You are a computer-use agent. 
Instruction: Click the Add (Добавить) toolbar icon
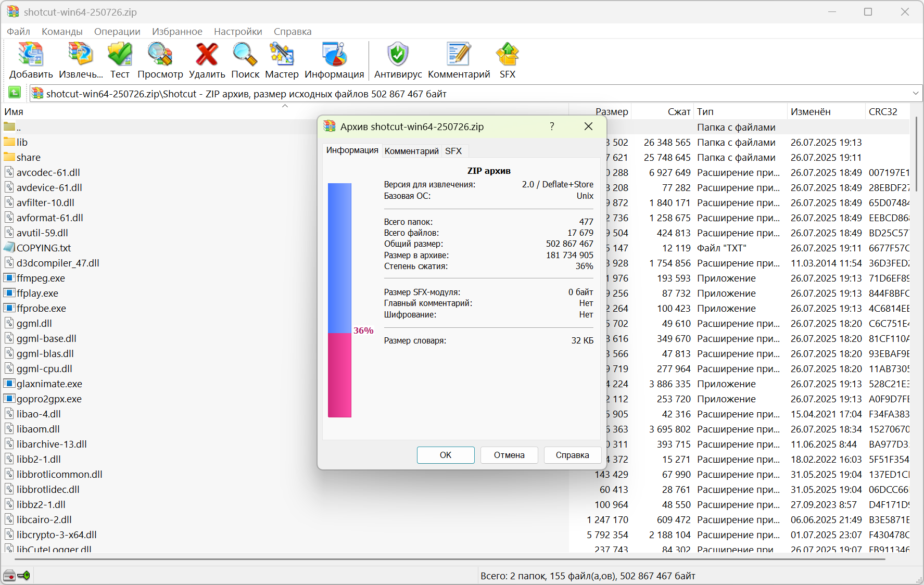click(31, 55)
